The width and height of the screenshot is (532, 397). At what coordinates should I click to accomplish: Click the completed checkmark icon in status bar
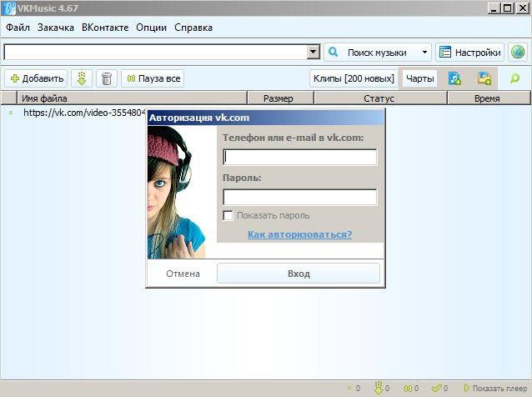[436, 388]
